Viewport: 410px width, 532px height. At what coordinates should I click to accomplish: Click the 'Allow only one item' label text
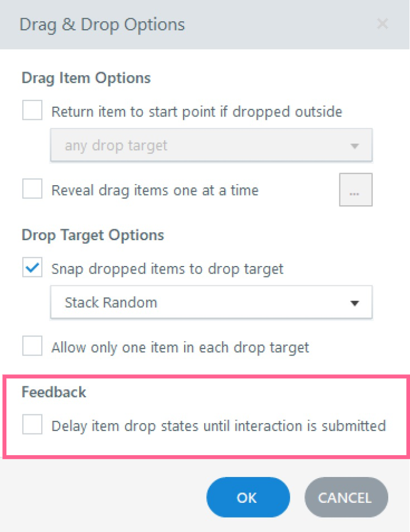pyautogui.click(x=180, y=347)
